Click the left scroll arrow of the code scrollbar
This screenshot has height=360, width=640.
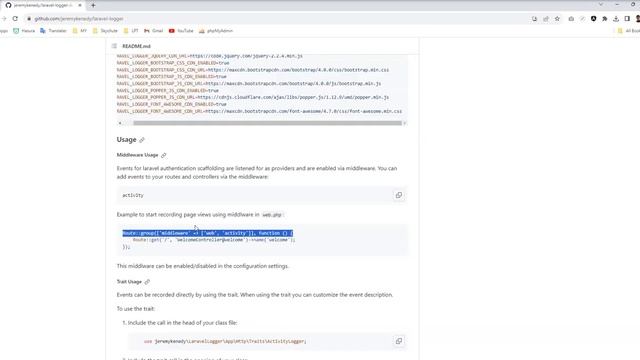pyautogui.click(x=120, y=123)
